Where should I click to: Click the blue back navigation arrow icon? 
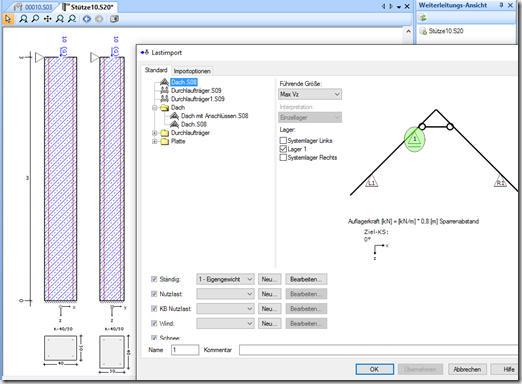click(x=87, y=19)
